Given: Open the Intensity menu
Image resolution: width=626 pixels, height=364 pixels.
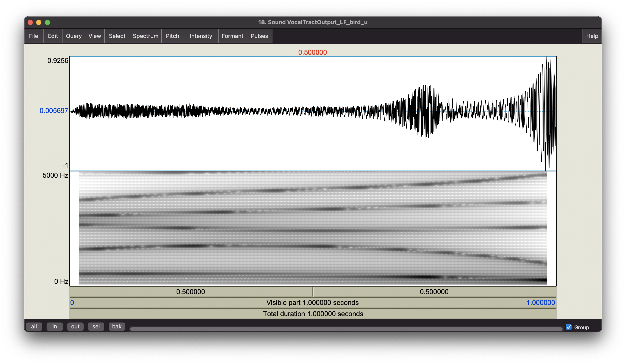Looking at the screenshot, I should point(201,36).
